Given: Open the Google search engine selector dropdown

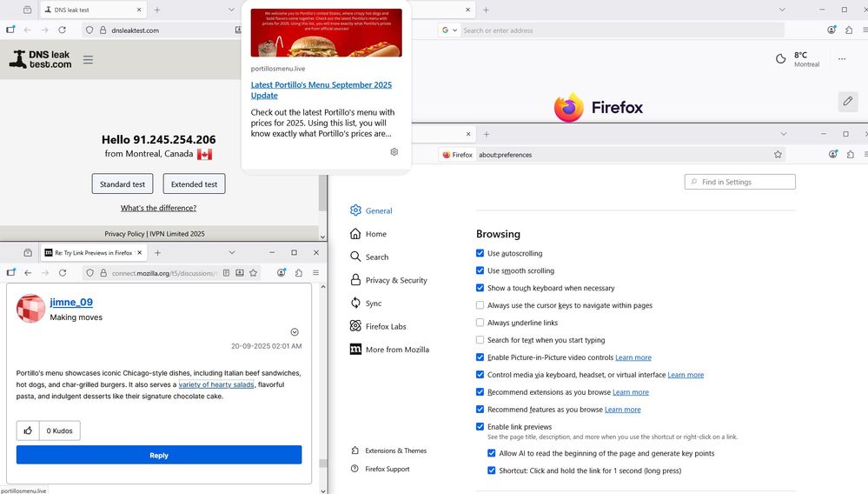Looking at the screenshot, I should (x=449, y=30).
